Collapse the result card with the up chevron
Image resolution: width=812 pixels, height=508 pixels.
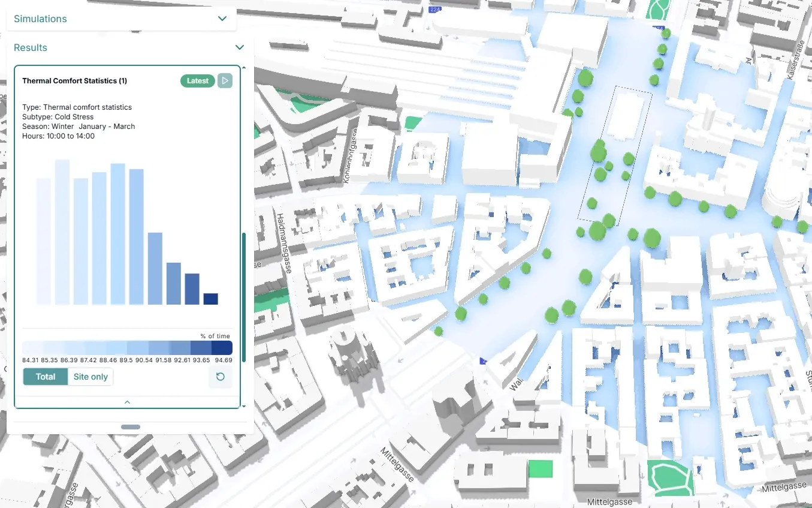pos(127,402)
